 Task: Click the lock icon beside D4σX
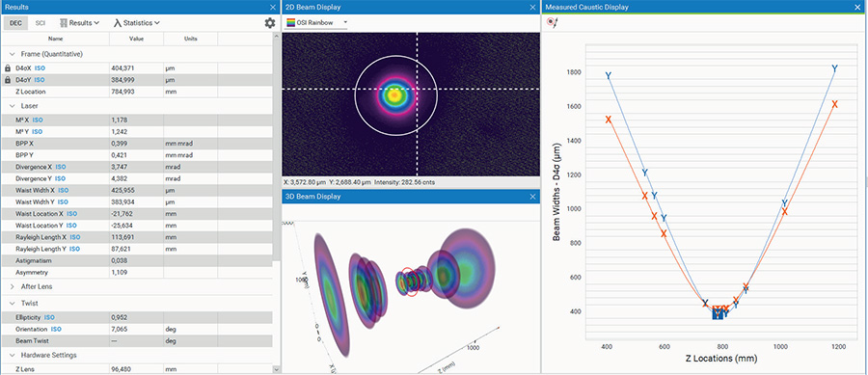(7, 67)
